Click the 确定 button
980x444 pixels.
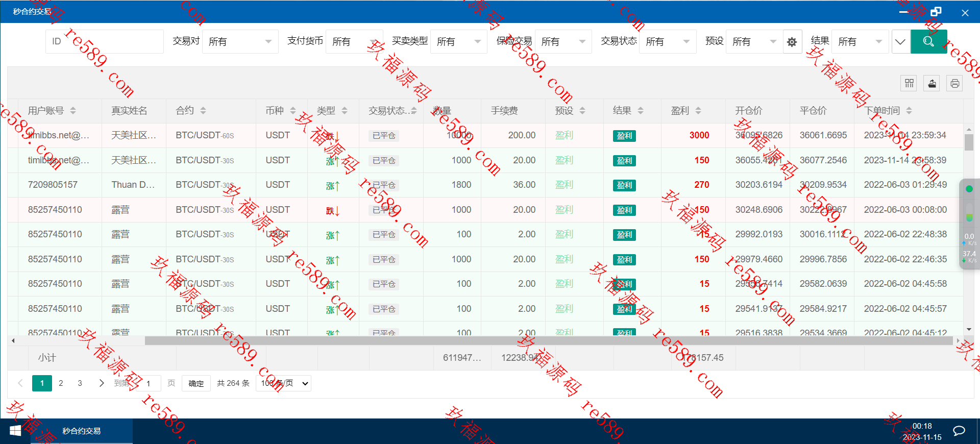point(196,383)
